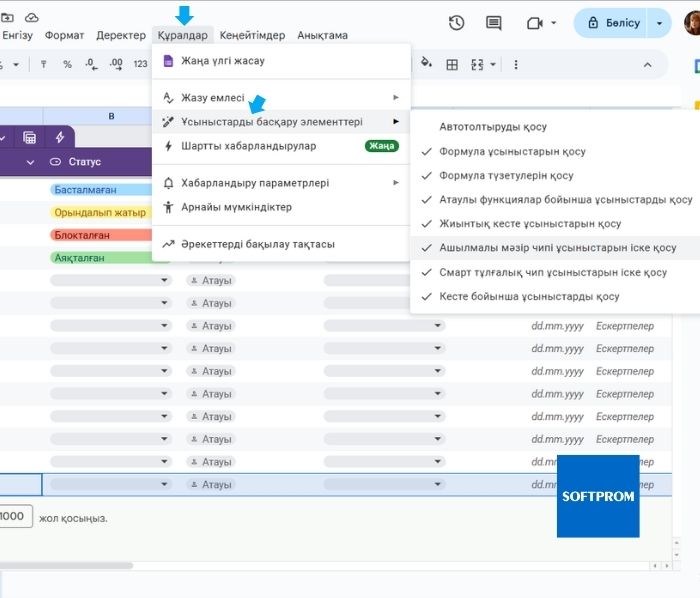This screenshot has height=598, width=700.
Task: Click the table calculator icon
Action: [x=30, y=137]
